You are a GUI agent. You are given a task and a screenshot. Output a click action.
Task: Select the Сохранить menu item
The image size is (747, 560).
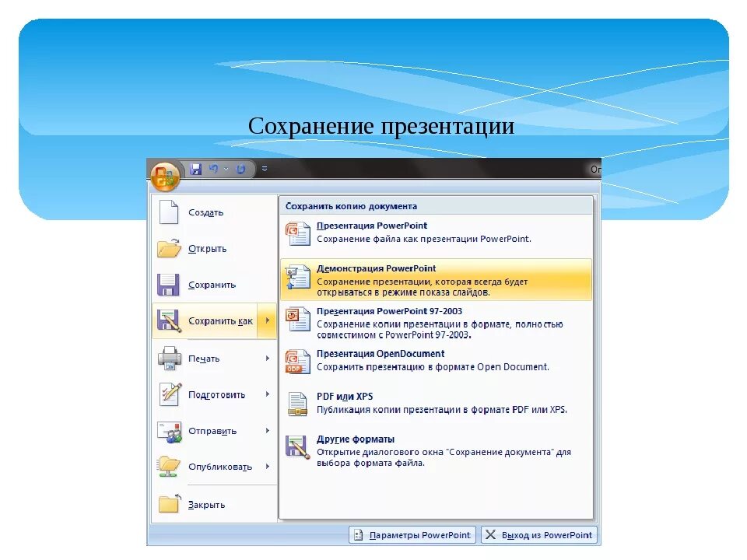click(x=215, y=285)
